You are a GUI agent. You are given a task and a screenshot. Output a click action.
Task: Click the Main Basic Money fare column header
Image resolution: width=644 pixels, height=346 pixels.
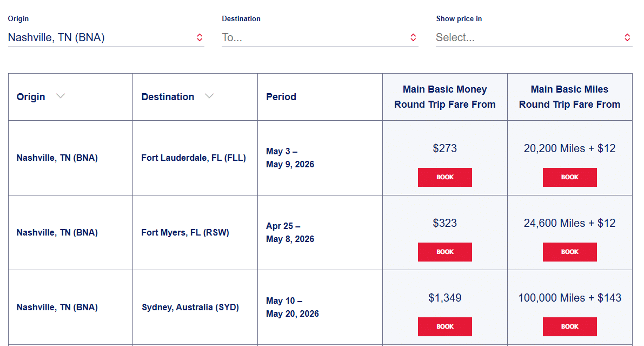tap(444, 97)
